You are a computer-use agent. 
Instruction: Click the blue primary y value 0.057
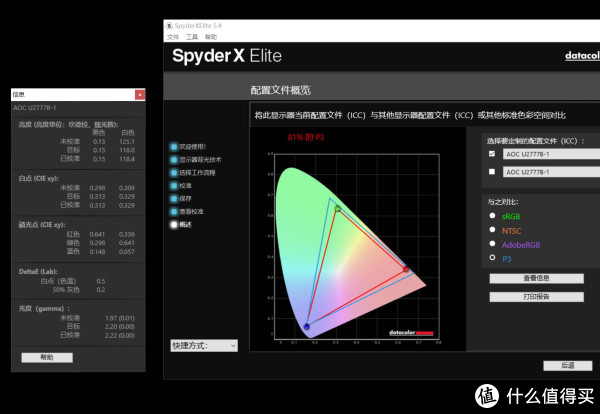(x=127, y=252)
